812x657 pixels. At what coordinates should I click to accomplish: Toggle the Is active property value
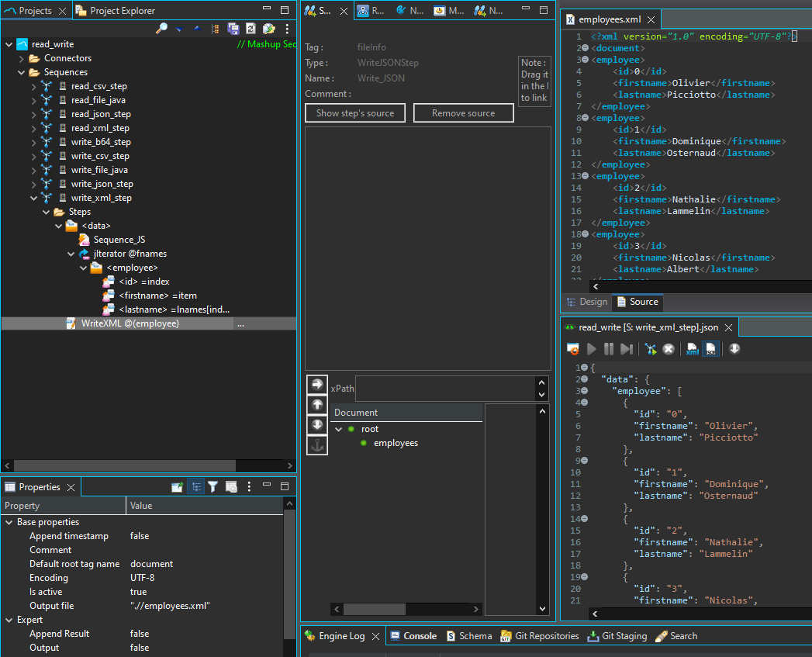click(x=138, y=591)
